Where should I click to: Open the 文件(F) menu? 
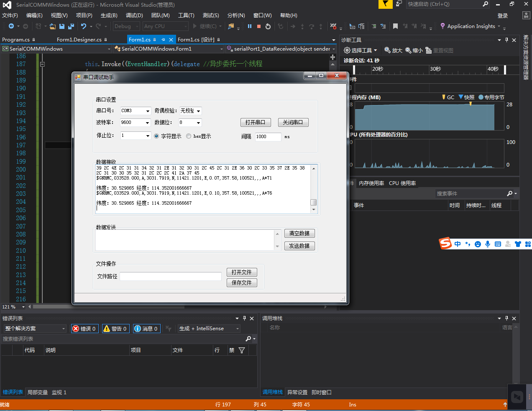tap(10, 15)
